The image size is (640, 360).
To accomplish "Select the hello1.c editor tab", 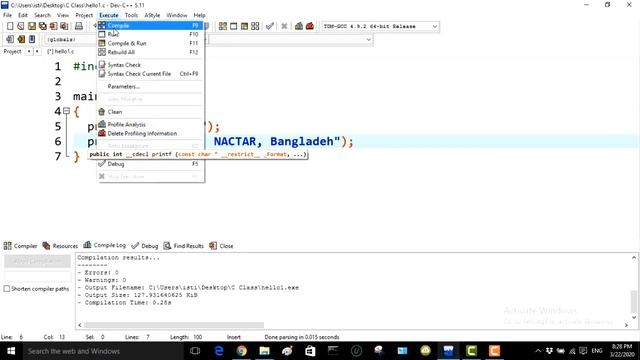I will tap(60, 51).
